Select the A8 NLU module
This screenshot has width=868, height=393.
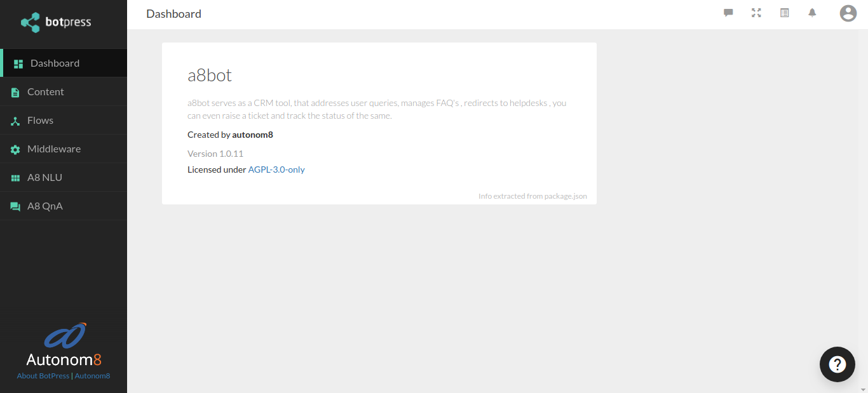[x=64, y=177]
